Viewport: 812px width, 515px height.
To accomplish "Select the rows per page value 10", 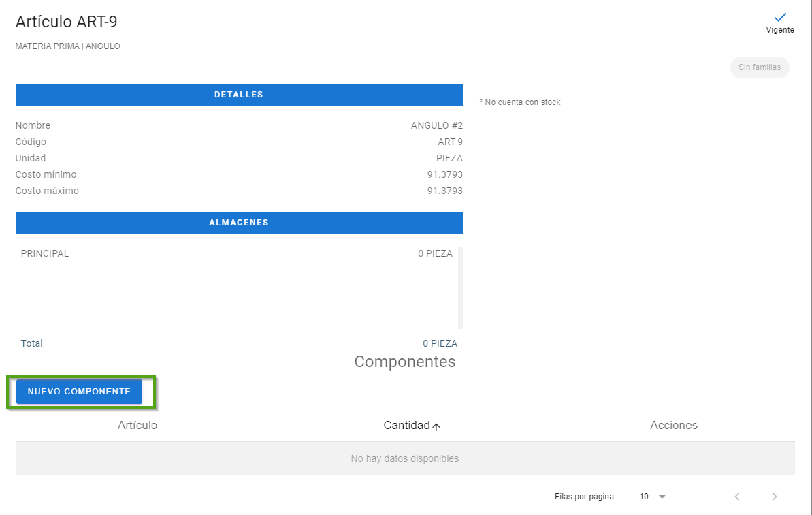I will pos(644,497).
